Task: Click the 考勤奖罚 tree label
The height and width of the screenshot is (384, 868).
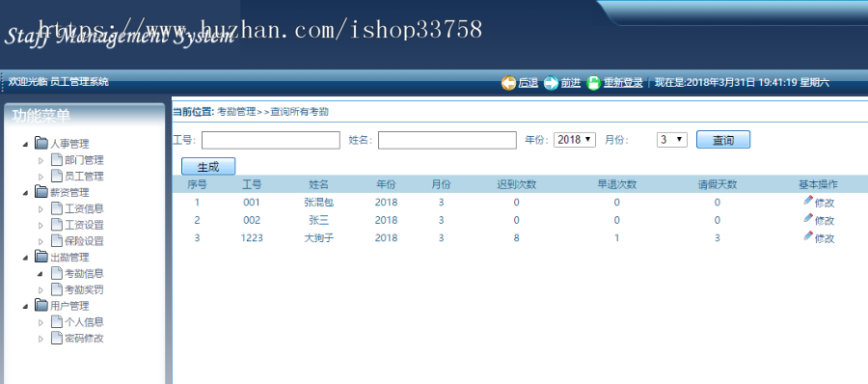Action: pyautogui.click(x=84, y=289)
